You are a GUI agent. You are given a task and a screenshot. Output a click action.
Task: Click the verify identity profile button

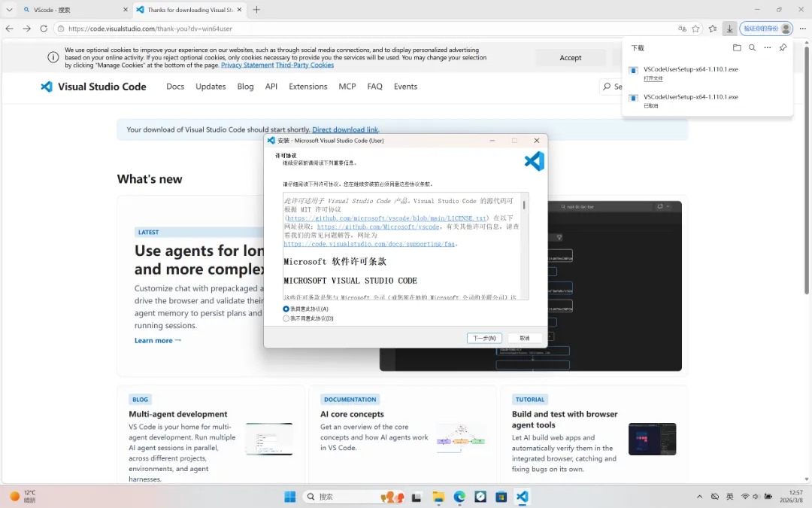click(766, 29)
